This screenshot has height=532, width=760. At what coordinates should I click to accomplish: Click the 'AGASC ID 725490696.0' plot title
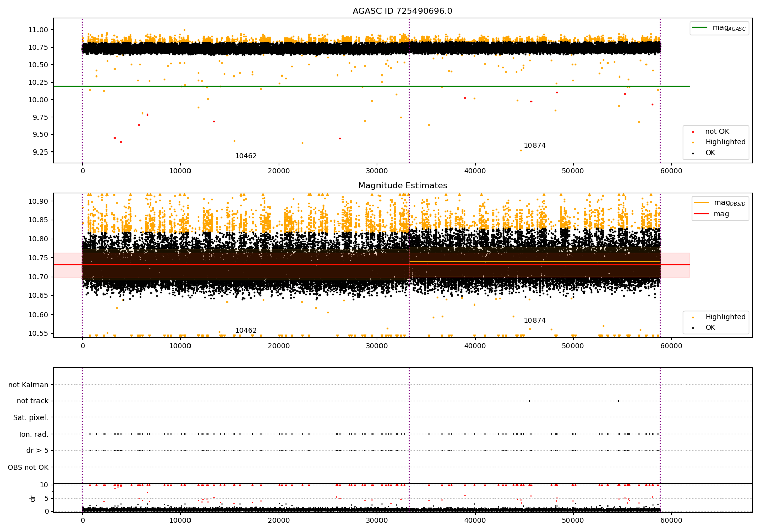[402, 11]
